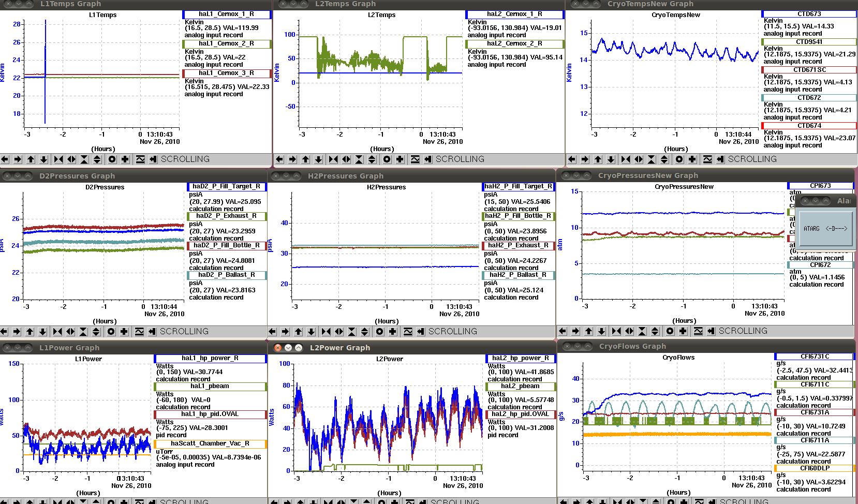Toggle the scroll mode arrow icon in CryoTempsNew
858x504 pixels.
(x=720, y=159)
